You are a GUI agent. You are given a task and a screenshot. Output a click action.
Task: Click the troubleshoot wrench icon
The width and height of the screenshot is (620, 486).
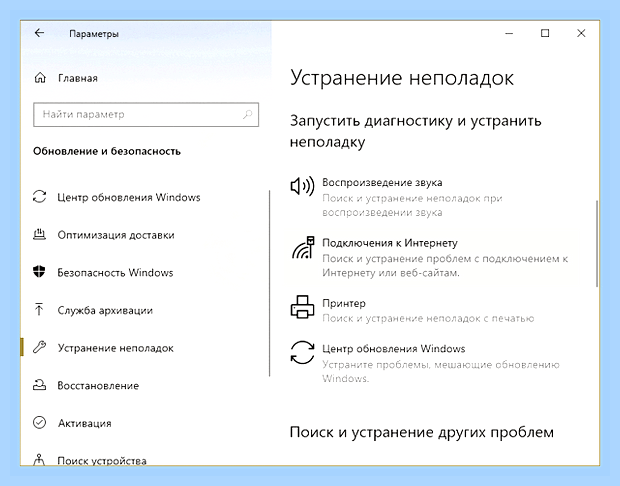click(x=39, y=347)
